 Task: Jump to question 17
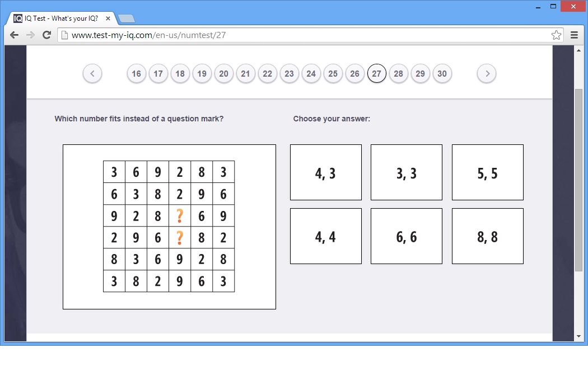pos(158,73)
